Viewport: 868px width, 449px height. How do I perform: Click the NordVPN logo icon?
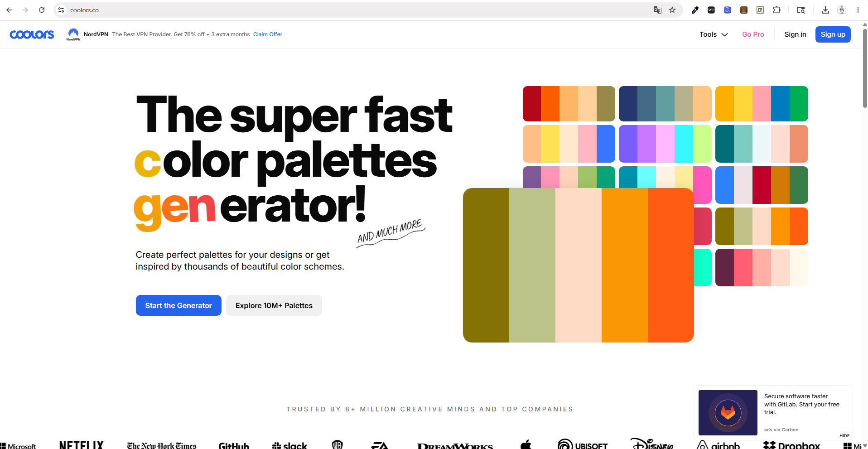coord(73,34)
